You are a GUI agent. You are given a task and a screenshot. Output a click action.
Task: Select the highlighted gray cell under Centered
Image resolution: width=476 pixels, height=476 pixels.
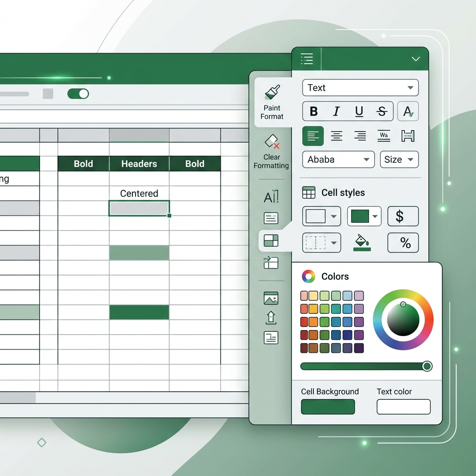139,208
